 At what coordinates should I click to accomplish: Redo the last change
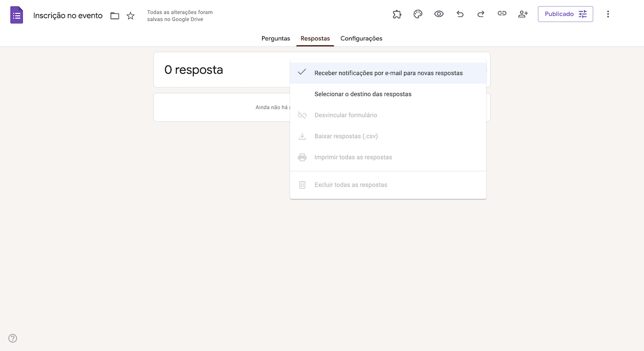pyautogui.click(x=480, y=14)
